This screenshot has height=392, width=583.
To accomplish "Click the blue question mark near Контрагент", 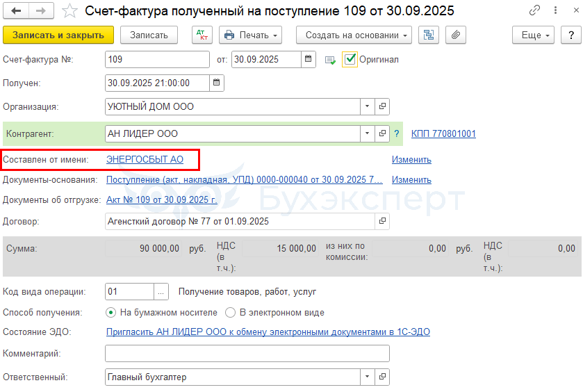I will [x=397, y=133].
